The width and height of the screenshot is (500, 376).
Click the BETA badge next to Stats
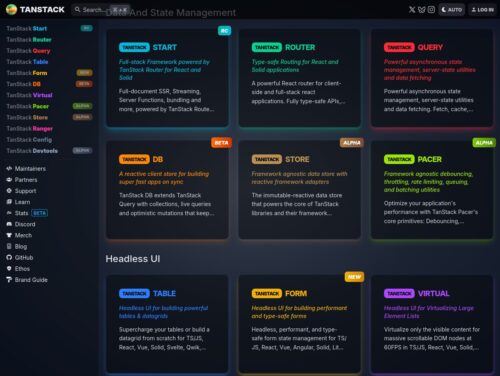pyautogui.click(x=39, y=213)
